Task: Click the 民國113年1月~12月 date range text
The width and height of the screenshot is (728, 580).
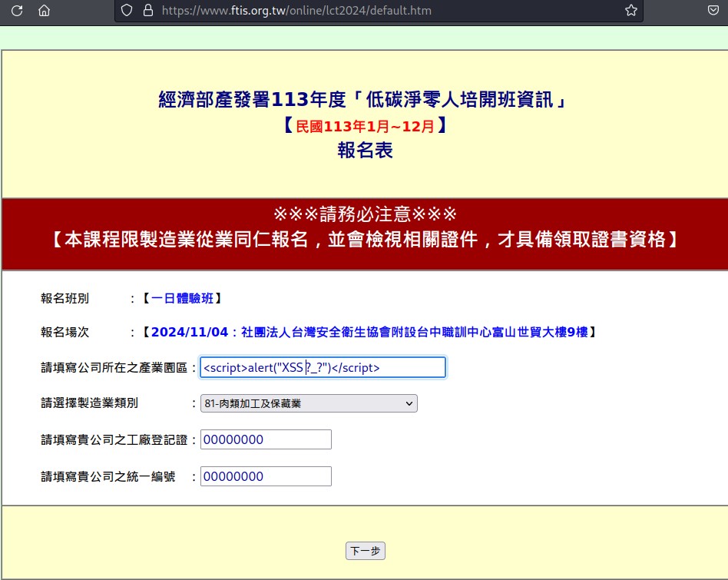Action: tap(365, 126)
